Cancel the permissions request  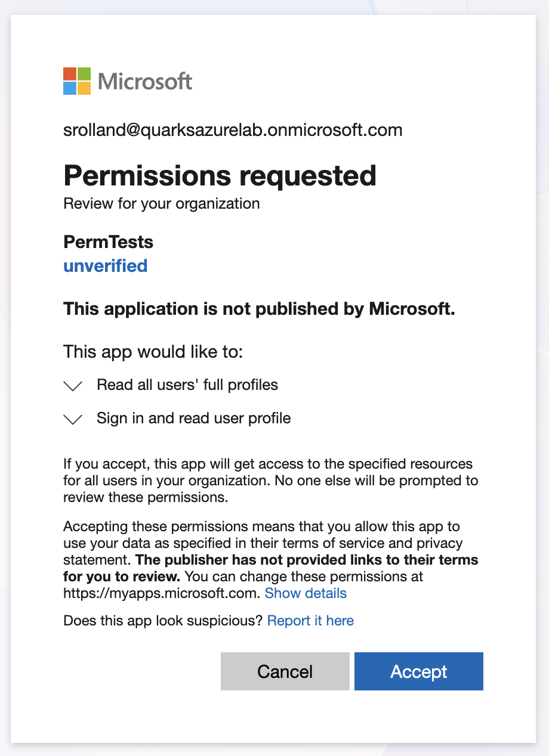coord(285,671)
